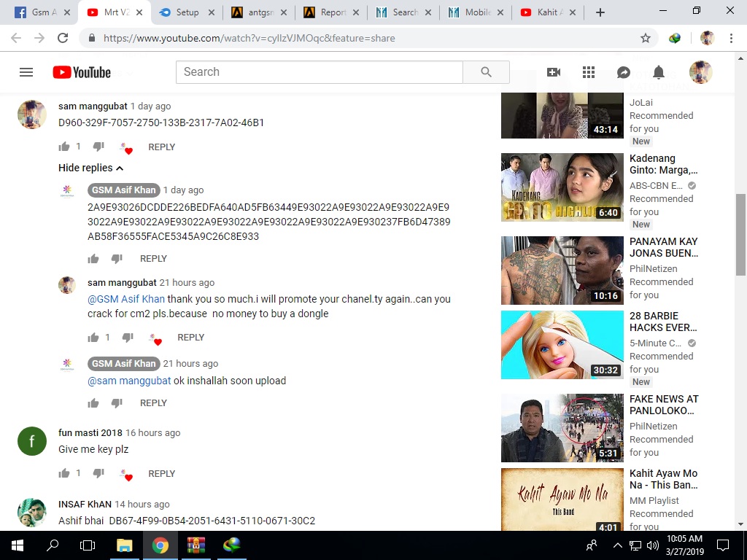This screenshot has height=560, width=747.
Task: Reply to 'ok inshallah soon upload'
Action: (153, 402)
